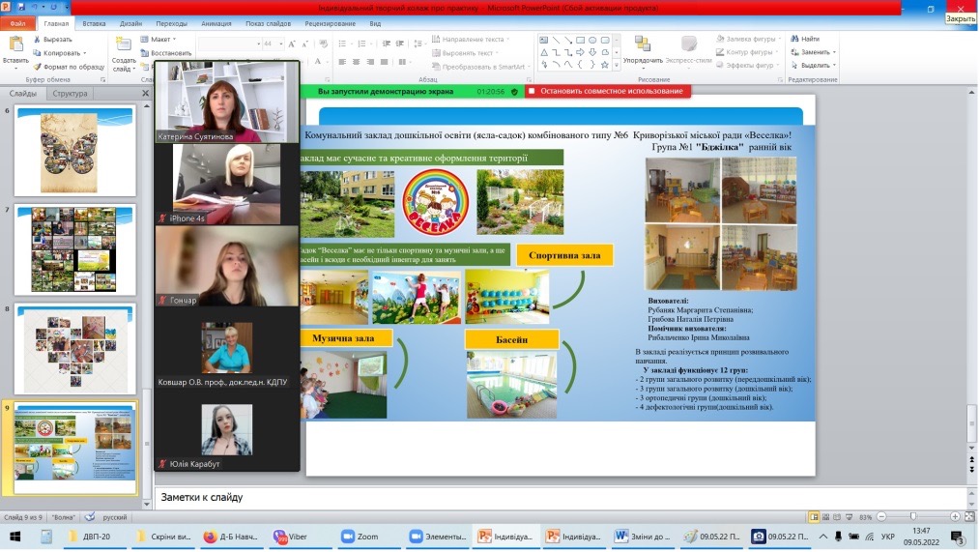Expand the Select (Выделить) dropdown

pos(835,66)
